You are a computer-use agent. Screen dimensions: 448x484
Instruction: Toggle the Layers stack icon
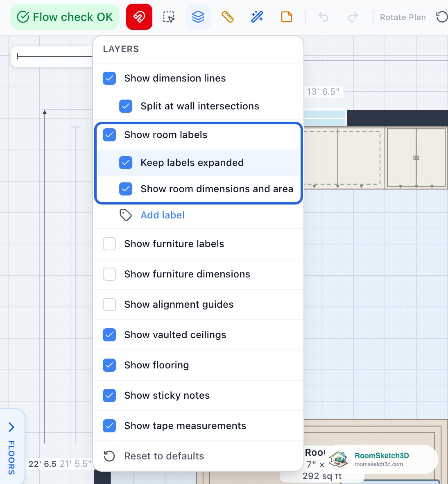[198, 17]
